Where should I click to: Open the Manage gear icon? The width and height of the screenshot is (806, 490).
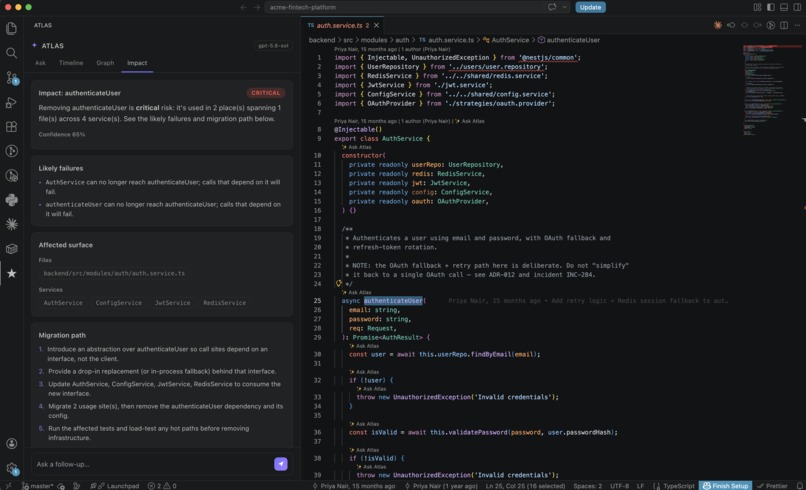[x=11, y=468]
